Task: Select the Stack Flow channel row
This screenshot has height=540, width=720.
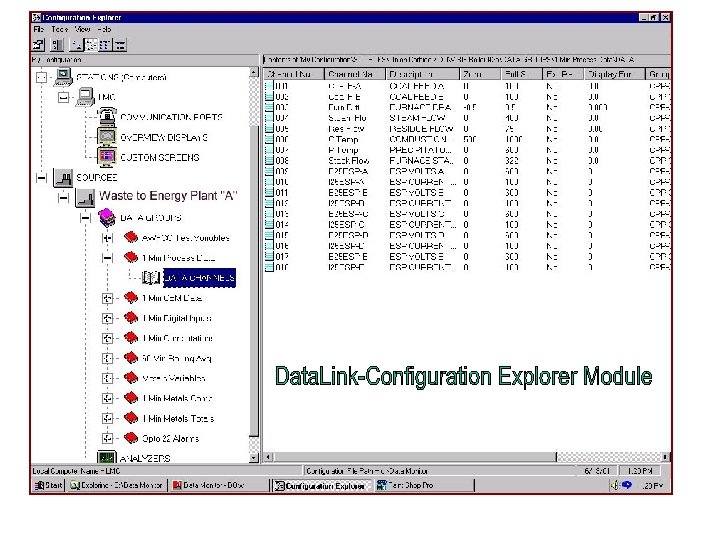Action: pos(347,160)
